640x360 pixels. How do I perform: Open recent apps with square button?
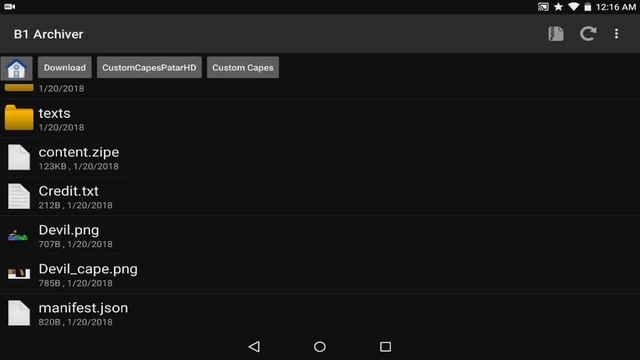[385, 347]
